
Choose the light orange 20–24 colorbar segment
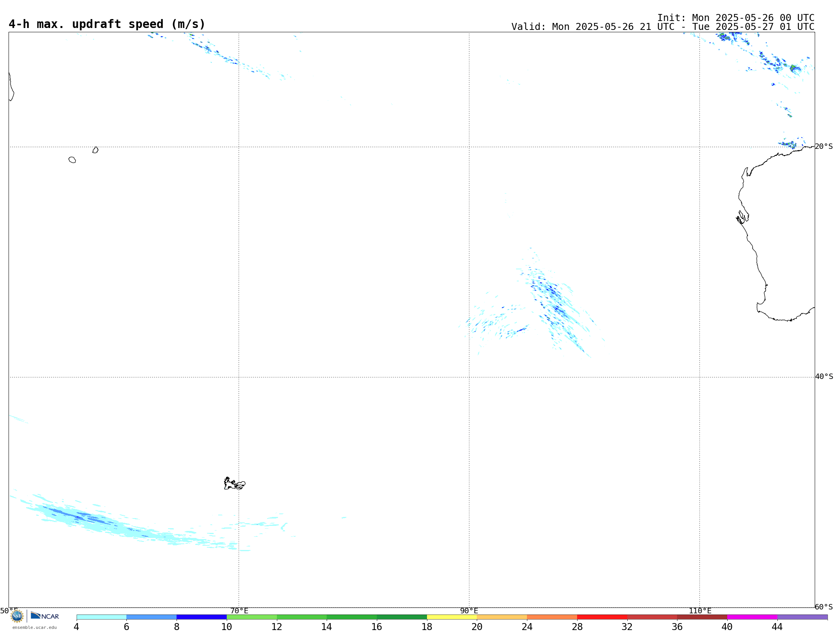(x=502, y=617)
